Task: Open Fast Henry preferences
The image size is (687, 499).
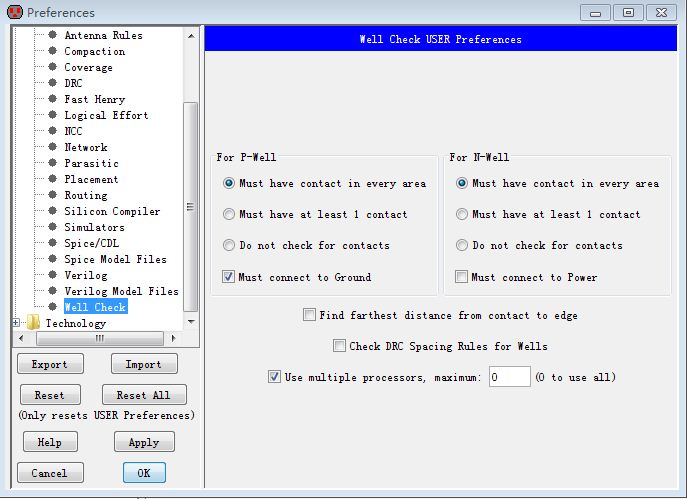Action: 95,99
